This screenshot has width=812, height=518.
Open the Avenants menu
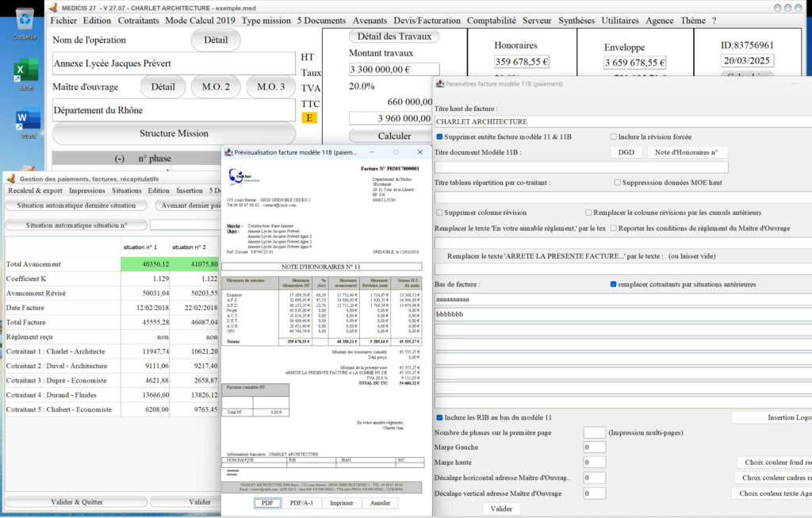(x=370, y=21)
